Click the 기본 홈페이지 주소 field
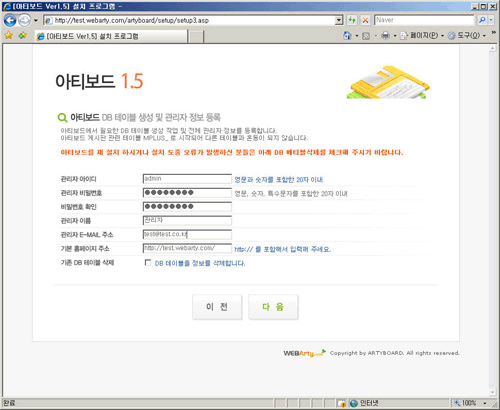The height and width of the screenshot is (410, 500). point(187,249)
